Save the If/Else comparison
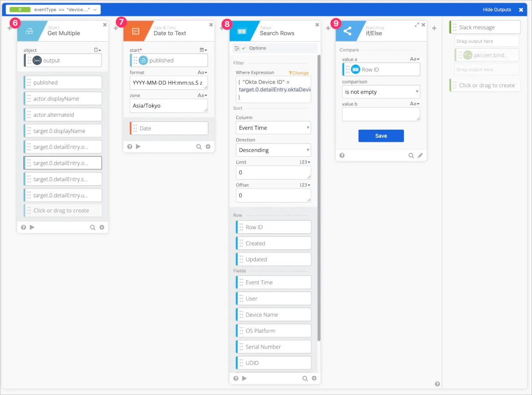 (x=381, y=136)
